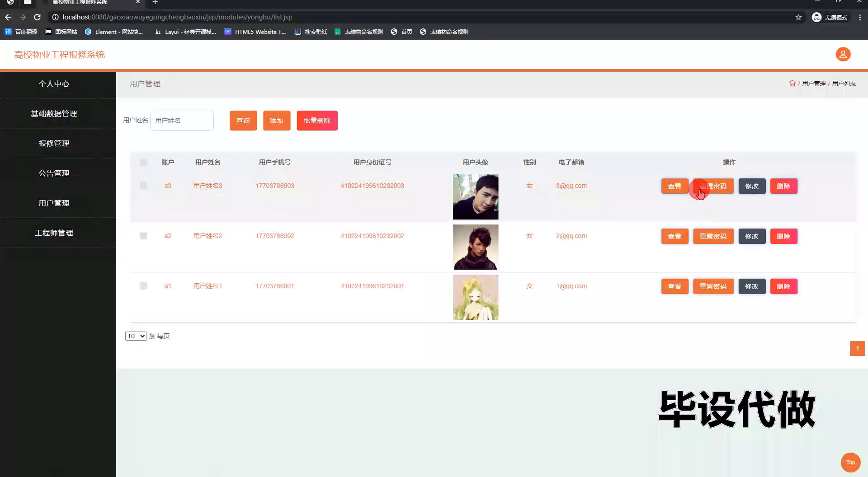Click the browser address bar URL
Image resolution: width=868 pixels, height=477 pixels.
point(177,17)
